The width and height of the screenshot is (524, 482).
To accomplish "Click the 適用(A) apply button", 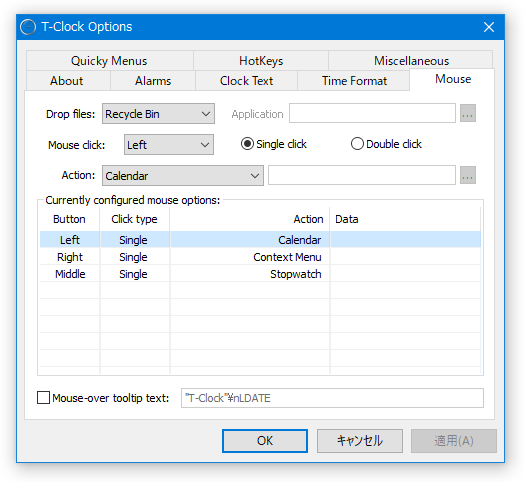I will pyautogui.click(x=454, y=441).
